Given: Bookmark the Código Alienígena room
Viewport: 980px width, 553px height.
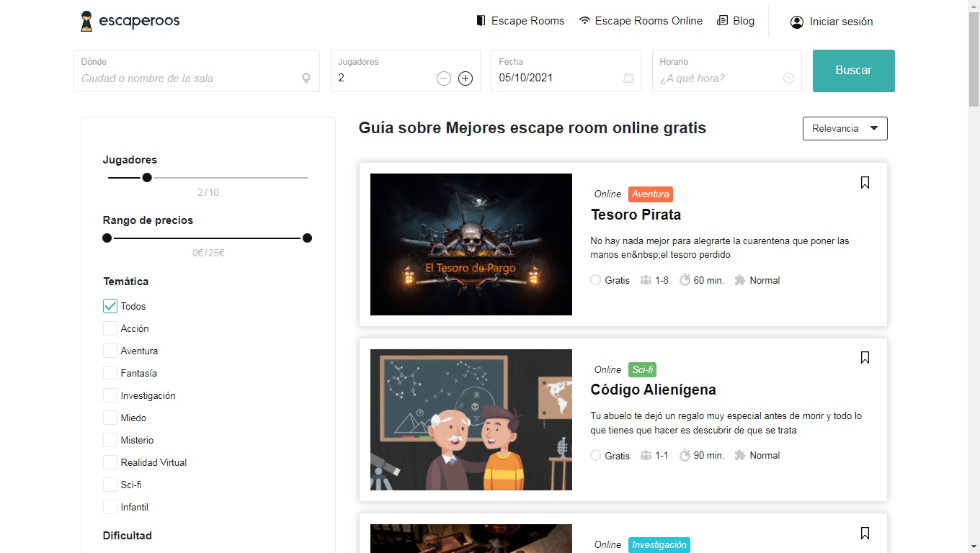Looking at the screenshot, I should [x=865, y=358].
